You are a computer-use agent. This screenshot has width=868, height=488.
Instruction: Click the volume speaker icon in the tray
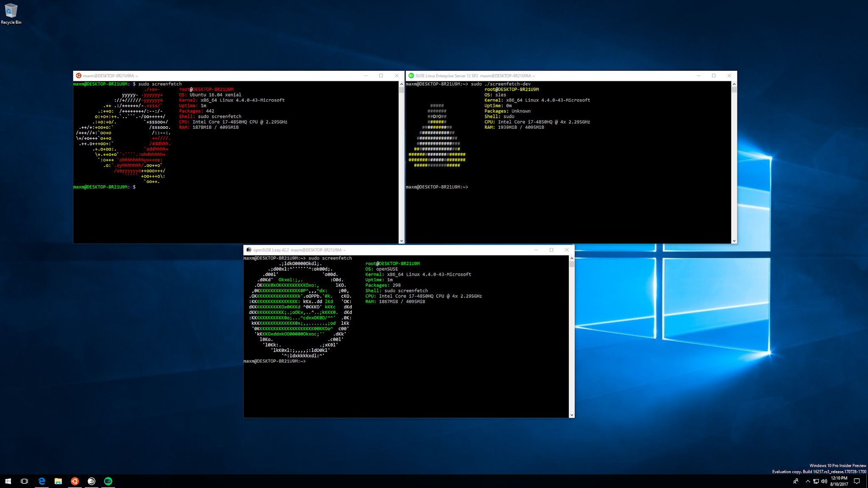click(824, 481)
